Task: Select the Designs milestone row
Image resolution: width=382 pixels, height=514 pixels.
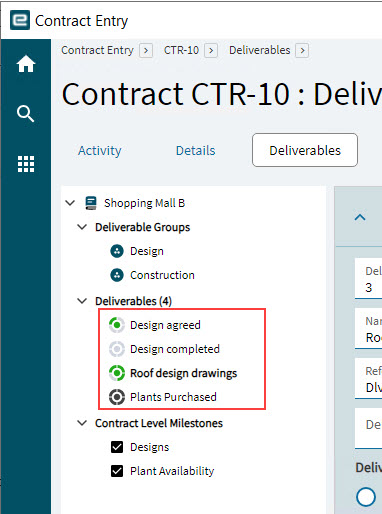Action: tap(150, 447)
